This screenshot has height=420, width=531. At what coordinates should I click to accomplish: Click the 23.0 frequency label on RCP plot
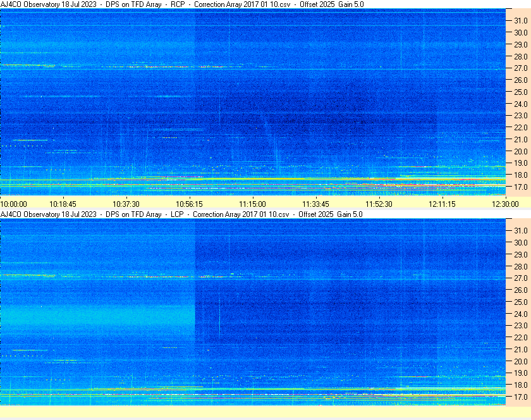521,116
